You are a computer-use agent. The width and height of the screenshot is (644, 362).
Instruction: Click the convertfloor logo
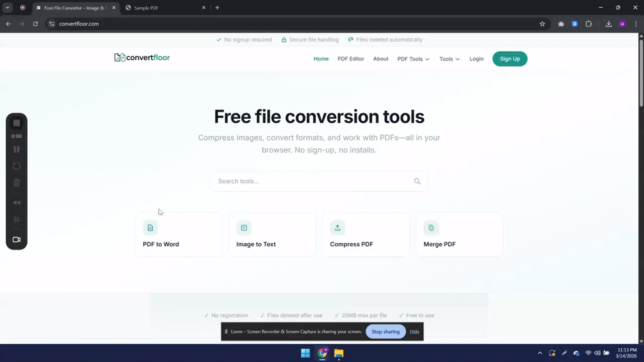pyautogui.click(x=142, y=57)
